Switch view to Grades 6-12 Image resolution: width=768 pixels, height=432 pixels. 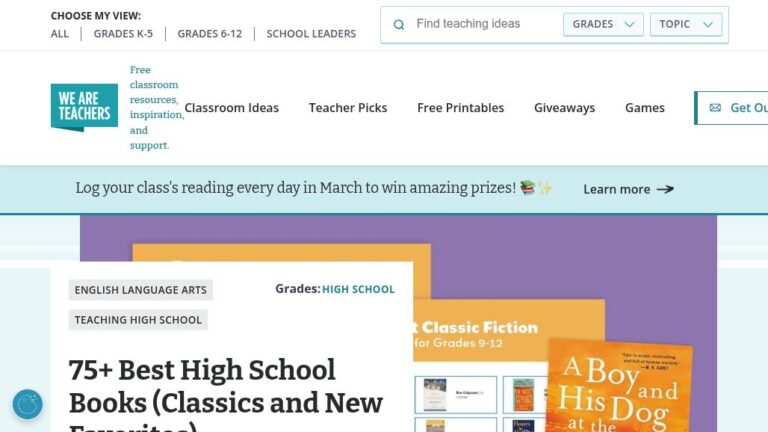[x=210, y=34]
